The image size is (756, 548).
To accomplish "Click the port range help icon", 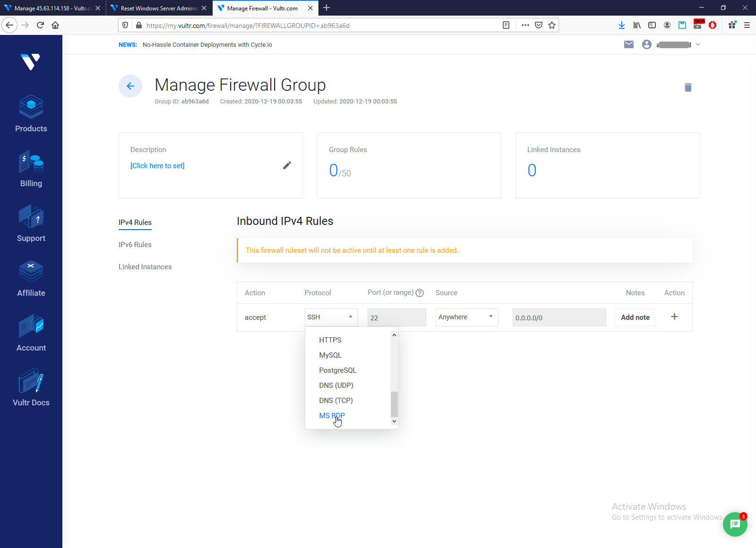I will tap(420, 293).
